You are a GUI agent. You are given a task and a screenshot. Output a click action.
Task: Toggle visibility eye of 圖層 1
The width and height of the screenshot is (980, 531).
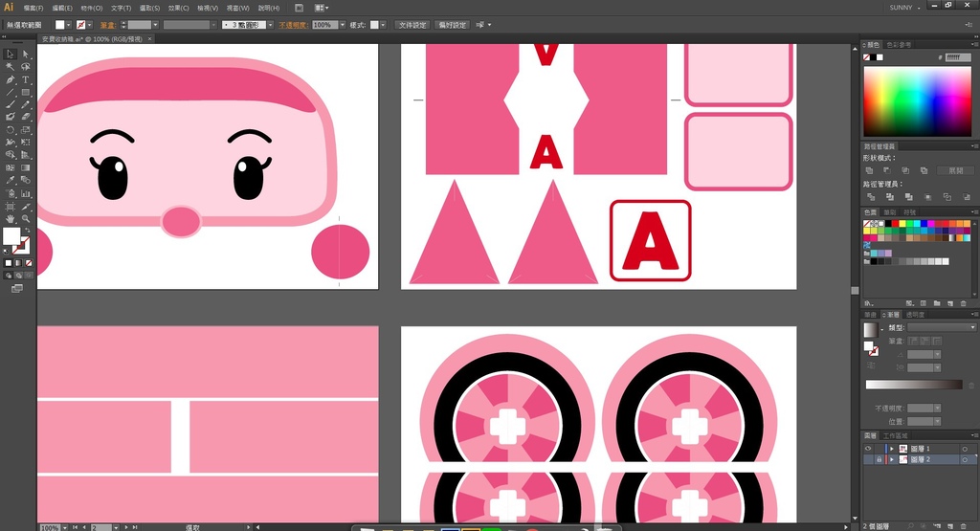[x=868, y=448]
